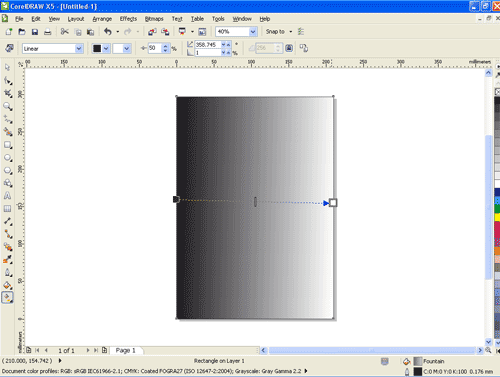500x377 pixels.
Task: Click the vertical scrollbar down arrow
Action: 488,342
